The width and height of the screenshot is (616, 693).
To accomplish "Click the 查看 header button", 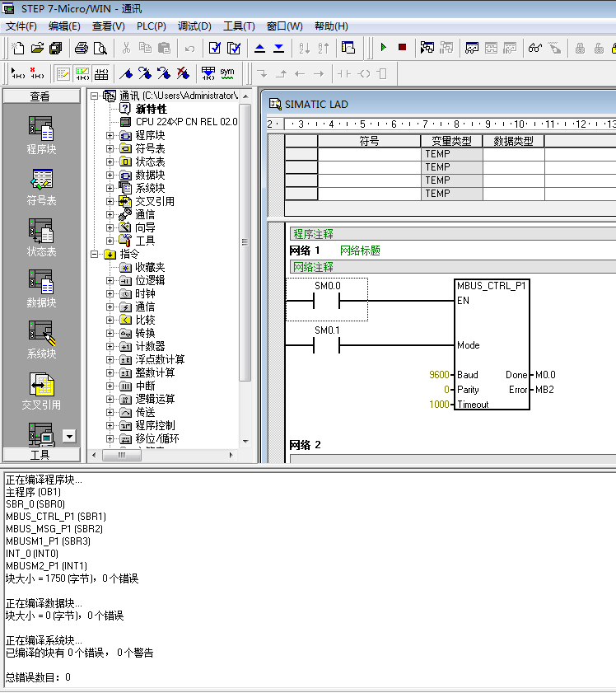I will click(40, 96).
